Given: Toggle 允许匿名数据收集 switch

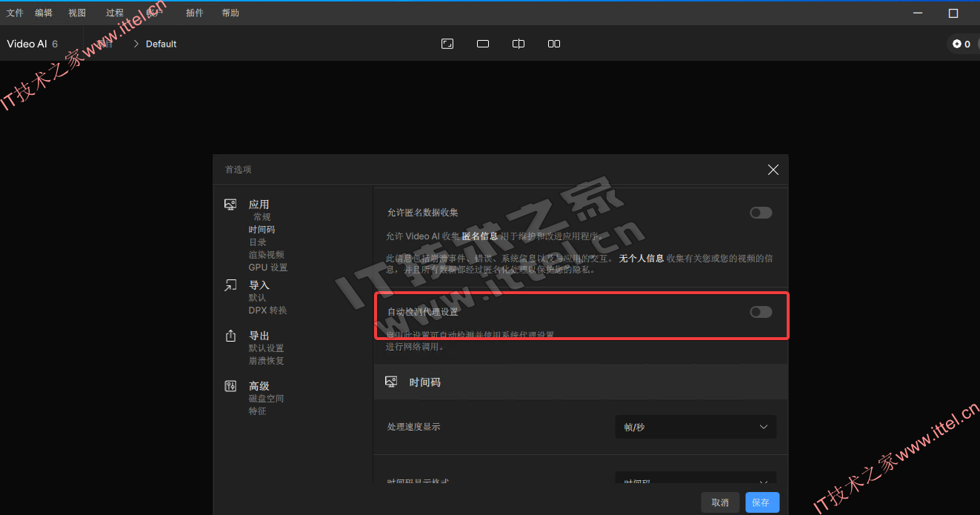Looking at the screenshot, I should (761, 213).
